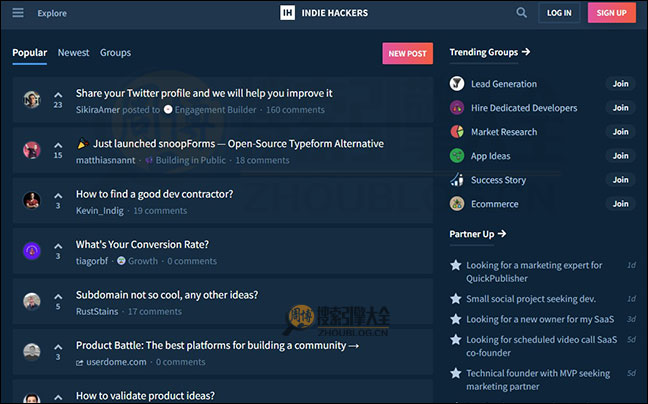648x404 pixels.
Task: Click star beside new owner for my SaaS
Action: coord(456,319)
